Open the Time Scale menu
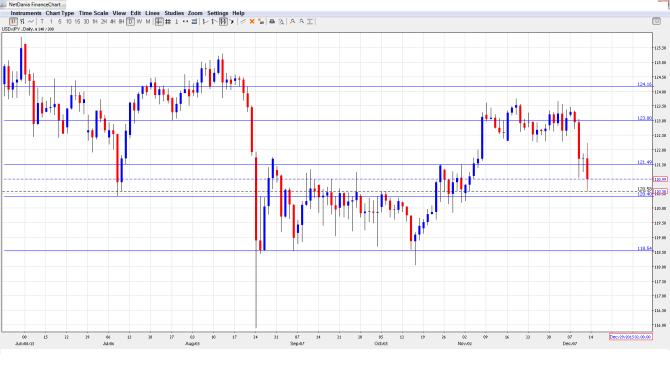The height and width of the screenshot is (377, 670). point(94,13)
